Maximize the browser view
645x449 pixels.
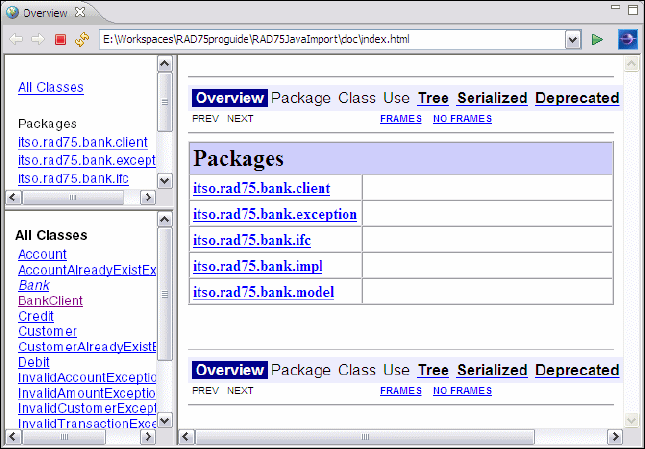click(x=633, y=9)
